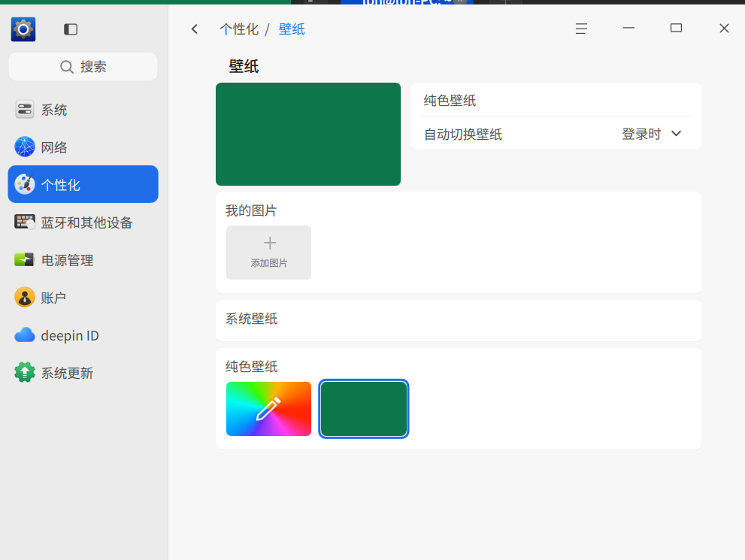This screenshot has width=745, height=560.
Task: Click the 账户 user icon
Action: 24,298
